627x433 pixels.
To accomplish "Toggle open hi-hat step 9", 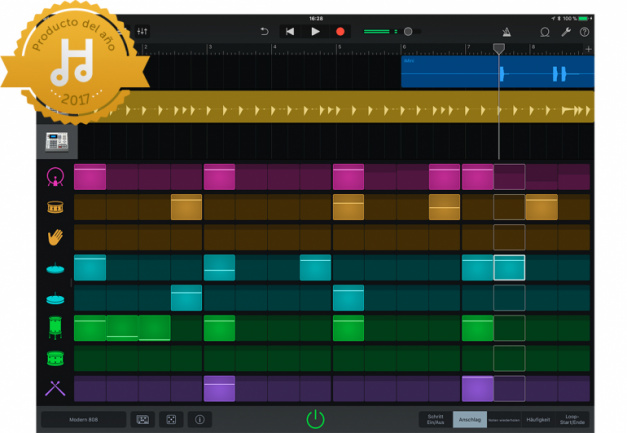I will 348,298.
